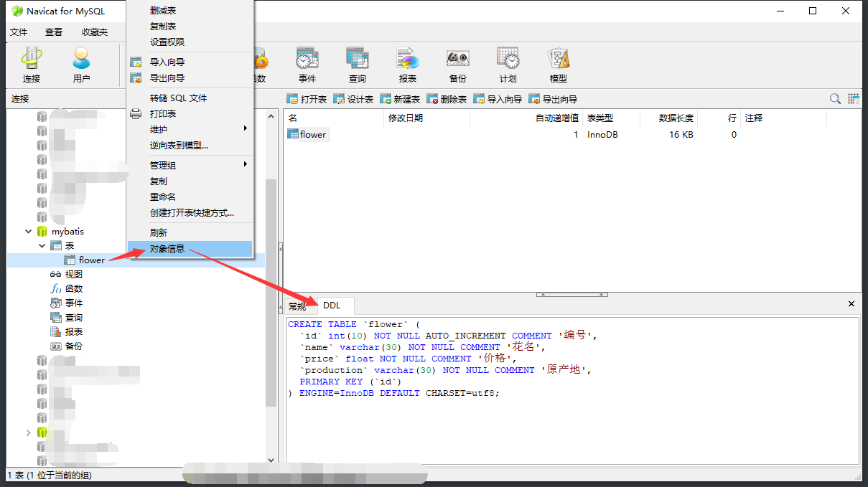Image resolution: width=868 pixels, height=487 pixels.
Task: Expand the collapsed database chevron below 备份
Action: pos(29,432)
